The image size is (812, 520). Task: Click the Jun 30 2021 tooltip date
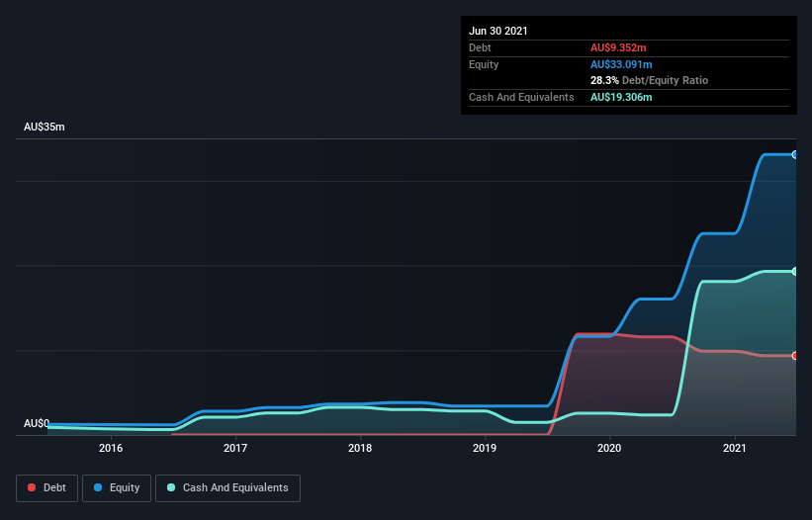(498, 31)
